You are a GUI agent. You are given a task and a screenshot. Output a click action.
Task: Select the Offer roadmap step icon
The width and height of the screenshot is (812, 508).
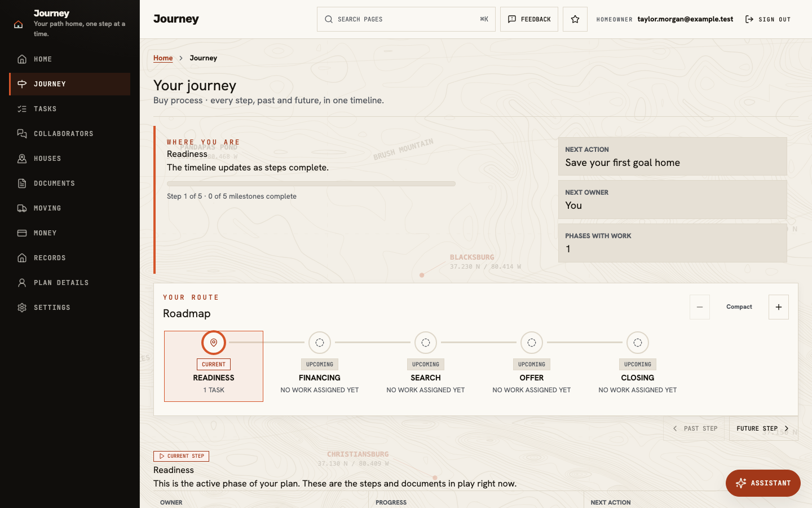pyautogui.click(x=532, y=343)
